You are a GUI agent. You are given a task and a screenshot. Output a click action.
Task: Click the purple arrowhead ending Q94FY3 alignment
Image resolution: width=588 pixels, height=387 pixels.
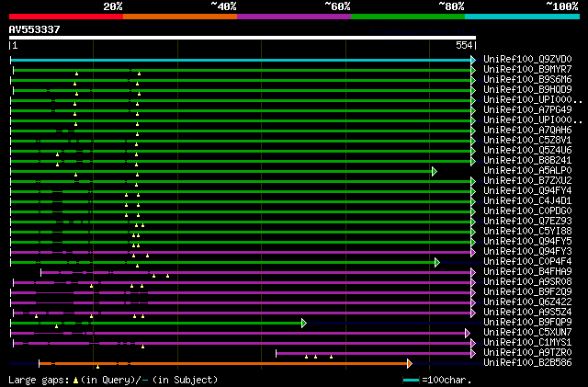473,252
